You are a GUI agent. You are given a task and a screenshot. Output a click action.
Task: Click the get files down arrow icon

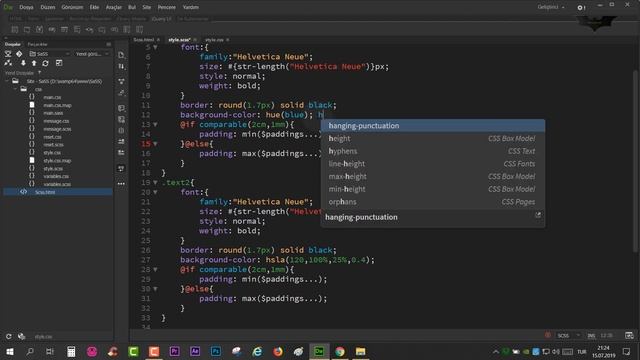coord(23,63)
